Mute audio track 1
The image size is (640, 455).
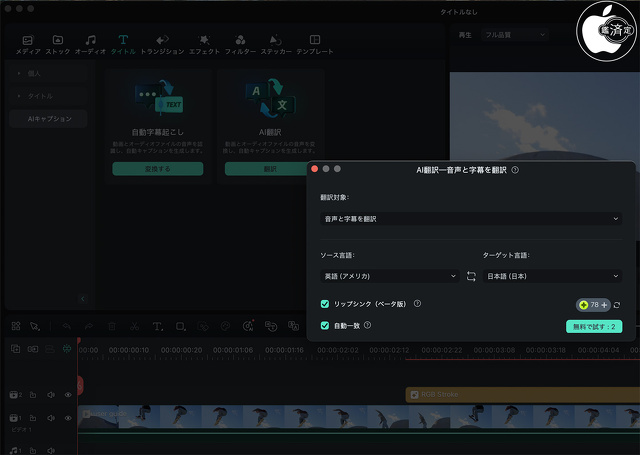[x=51, y=451]
